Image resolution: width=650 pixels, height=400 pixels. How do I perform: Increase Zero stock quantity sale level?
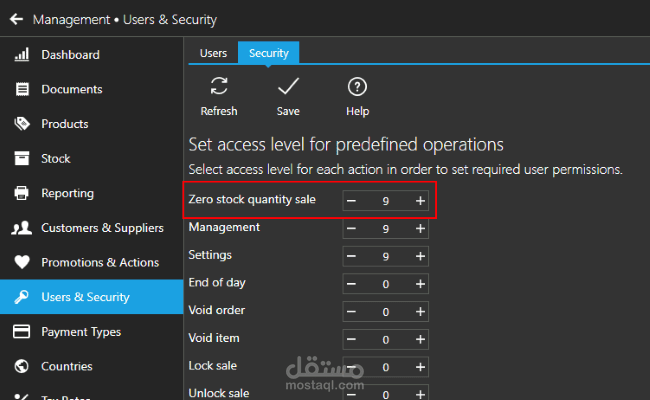[x=420, y=201]
